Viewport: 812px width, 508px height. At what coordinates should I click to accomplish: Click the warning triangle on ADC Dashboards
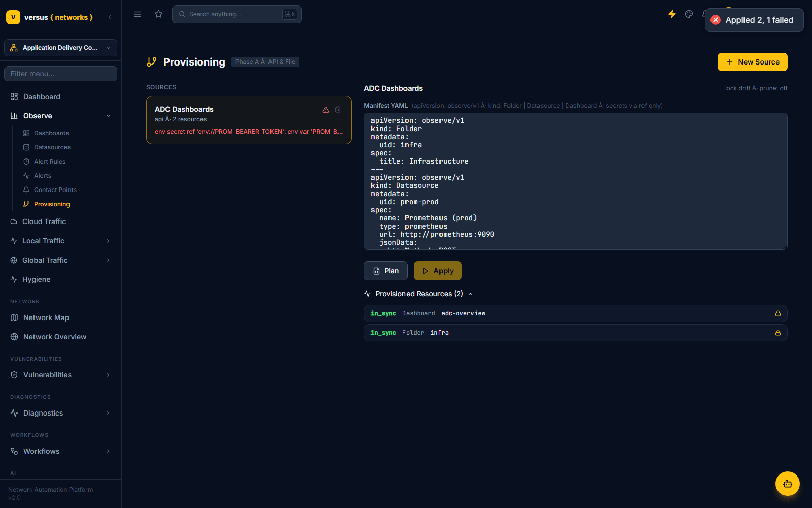pyautogui.click(x=326, y=110)
